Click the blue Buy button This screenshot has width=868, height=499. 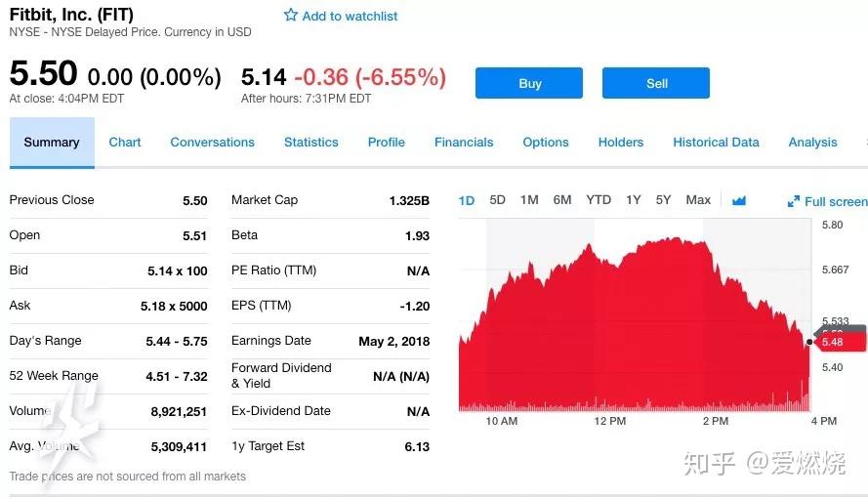click(x=528, y=83)
